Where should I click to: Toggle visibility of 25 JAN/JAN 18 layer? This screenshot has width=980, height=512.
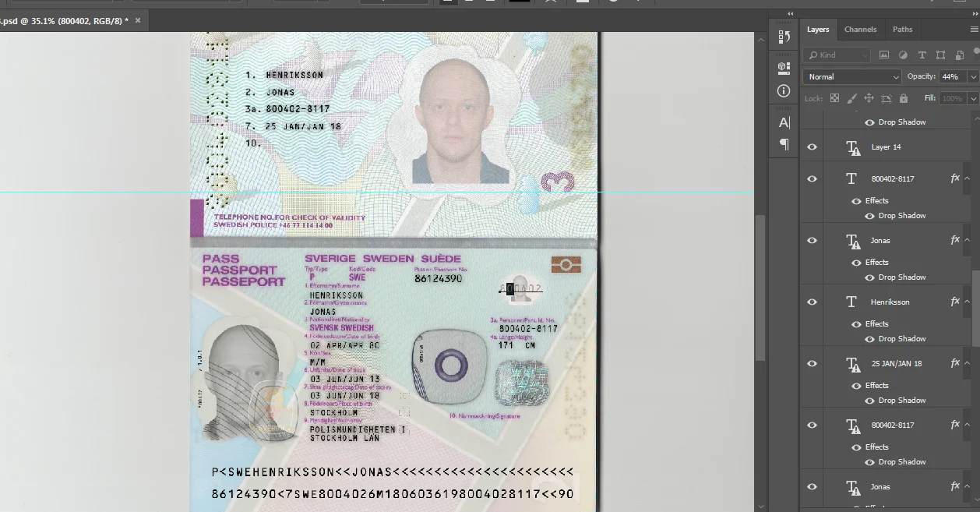[x=812, y=363]
